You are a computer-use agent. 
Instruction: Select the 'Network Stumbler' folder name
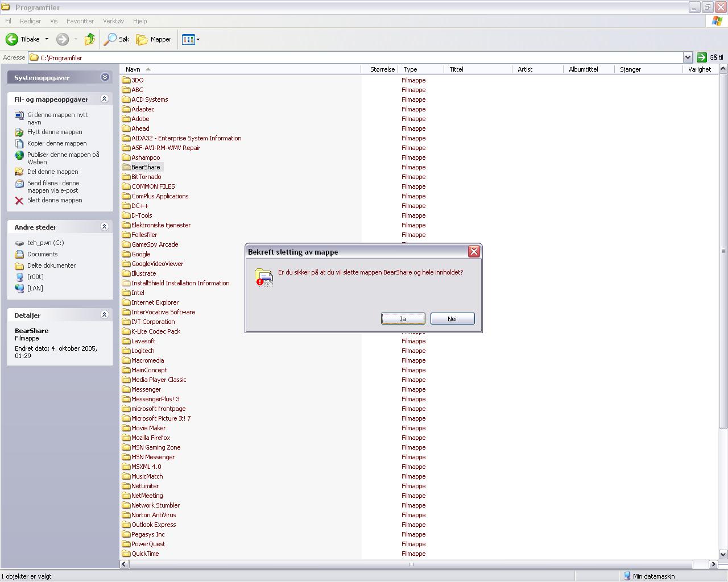click(155, 505)
